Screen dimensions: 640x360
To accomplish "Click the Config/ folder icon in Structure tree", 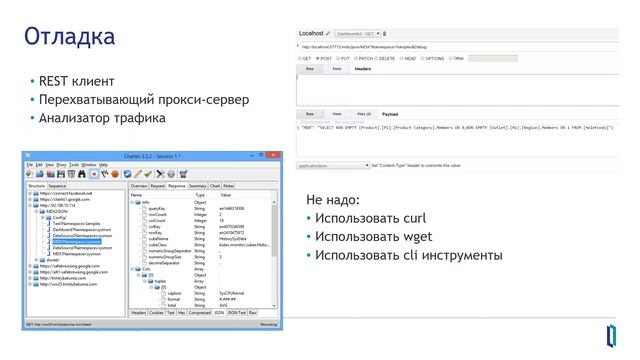I will click(x=49, y=218).
